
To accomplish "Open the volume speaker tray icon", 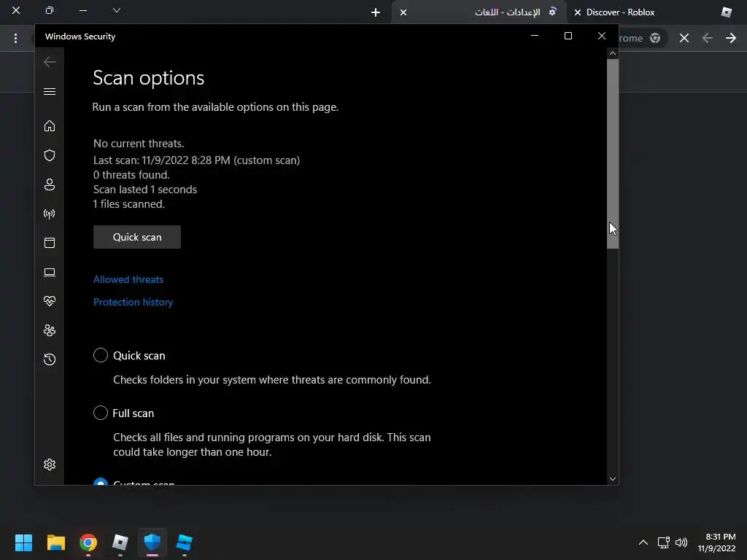I will pos(681,542).
